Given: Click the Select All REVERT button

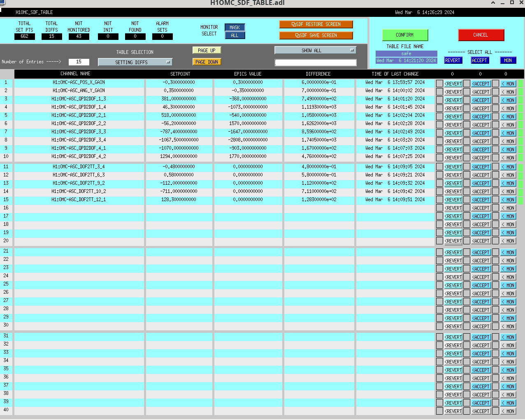Looking at the screenshot, I should coord(453,60).
